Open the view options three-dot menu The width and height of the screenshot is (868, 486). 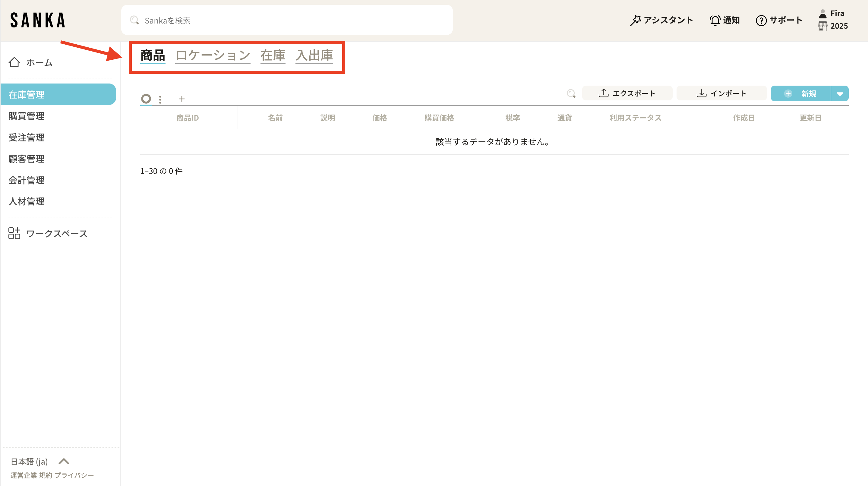click(160, 99)
